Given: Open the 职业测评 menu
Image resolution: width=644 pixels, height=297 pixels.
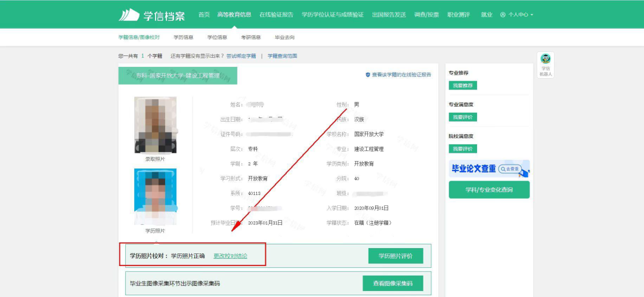Looking at the screenshot, I should click(x=459, y=14).
